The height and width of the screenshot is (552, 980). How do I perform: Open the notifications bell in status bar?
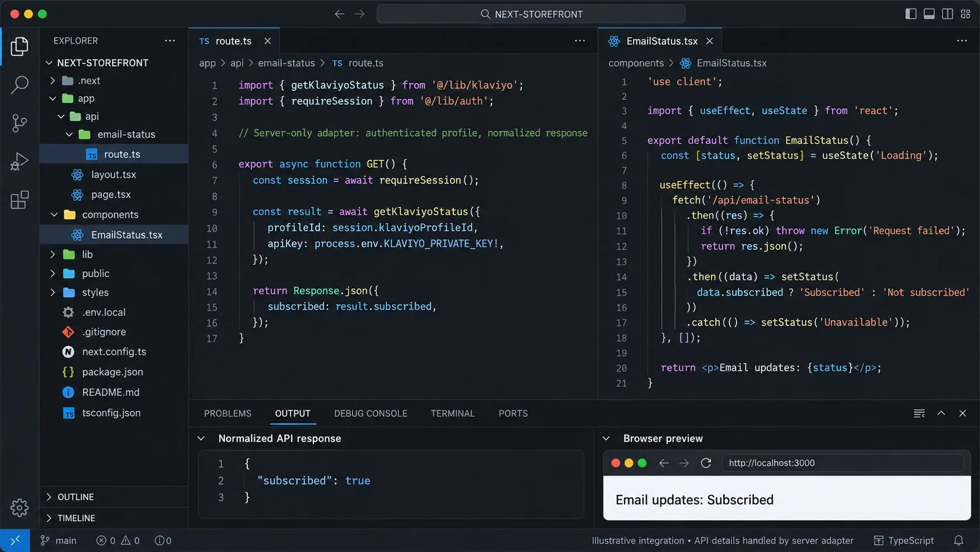958,540
